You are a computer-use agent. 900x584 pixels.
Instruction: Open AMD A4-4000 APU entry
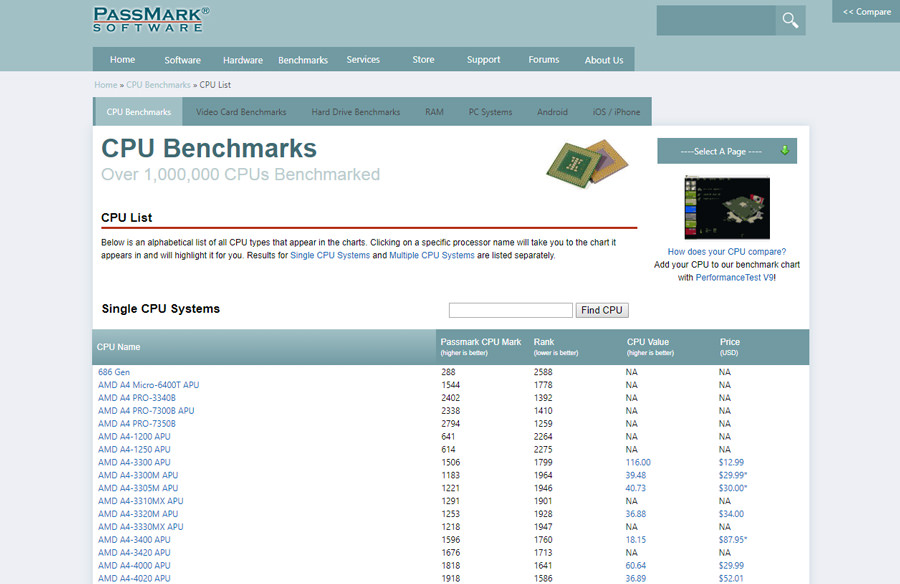pyautogui.click(x=134, y=566)
